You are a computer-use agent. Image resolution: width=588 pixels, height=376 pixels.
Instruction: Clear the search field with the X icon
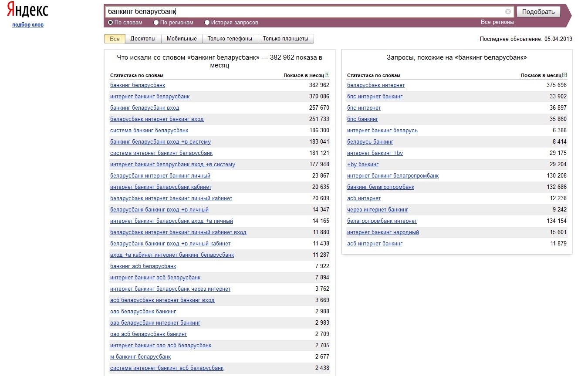coord(508,12)
